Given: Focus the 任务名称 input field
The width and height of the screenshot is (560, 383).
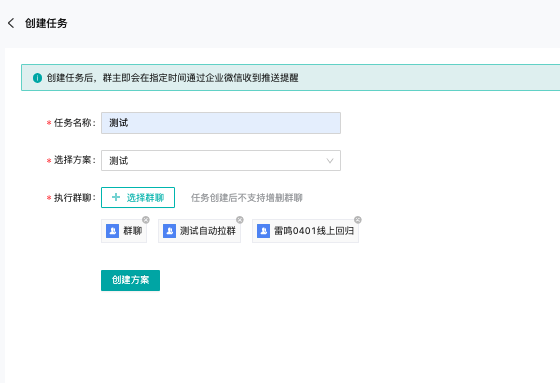Looking at the screenshot, I should 221,123.
